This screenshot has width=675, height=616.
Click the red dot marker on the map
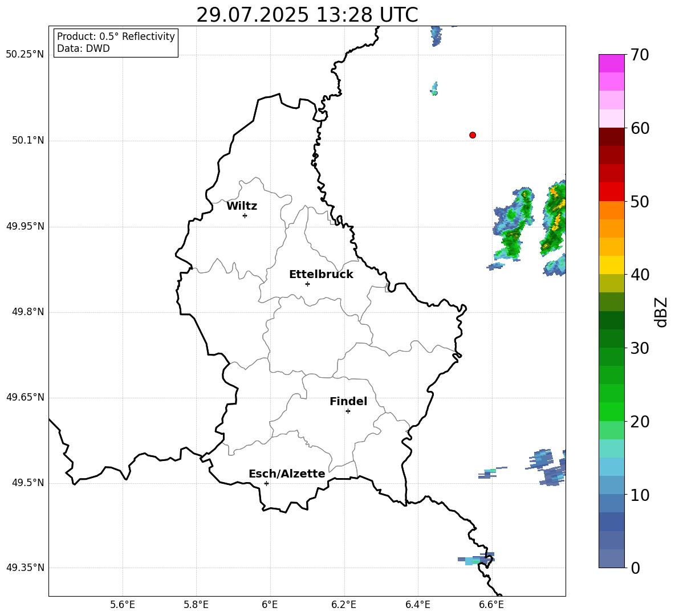473,135
